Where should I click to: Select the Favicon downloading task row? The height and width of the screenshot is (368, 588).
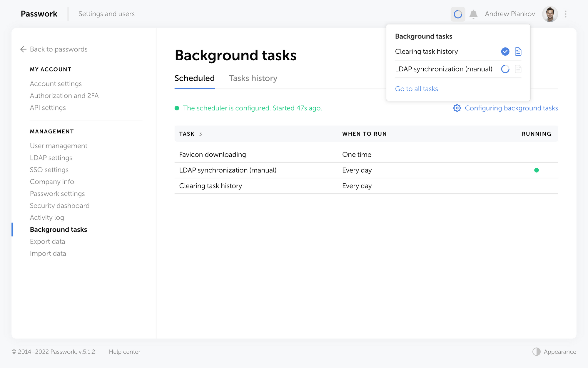(x=213, y=155)
